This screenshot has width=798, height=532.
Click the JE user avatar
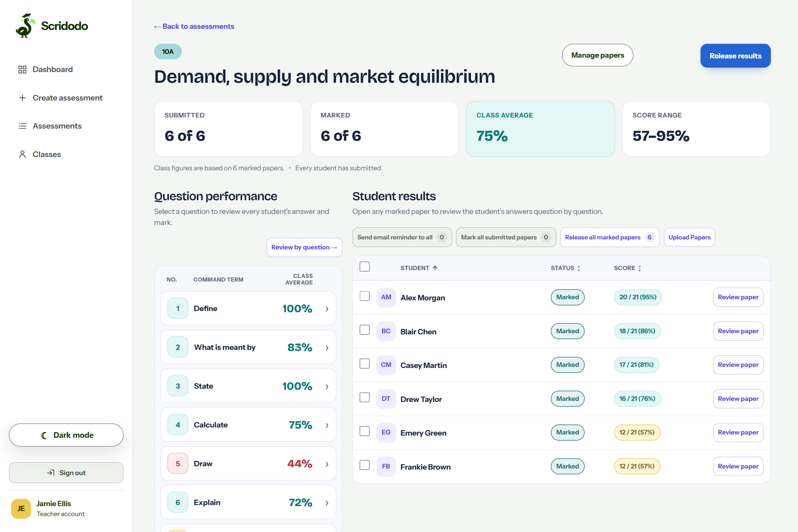coord(21,508)
